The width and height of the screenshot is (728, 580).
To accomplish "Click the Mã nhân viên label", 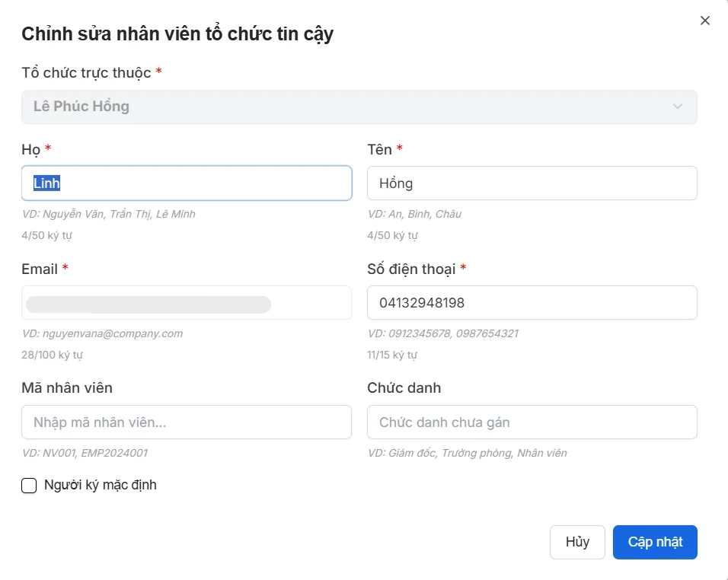I will point(67,387).
